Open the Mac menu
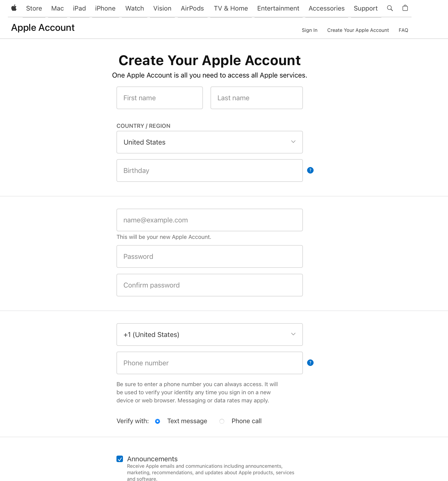Viewport: 448px width, 481px height. coord(58,8)
